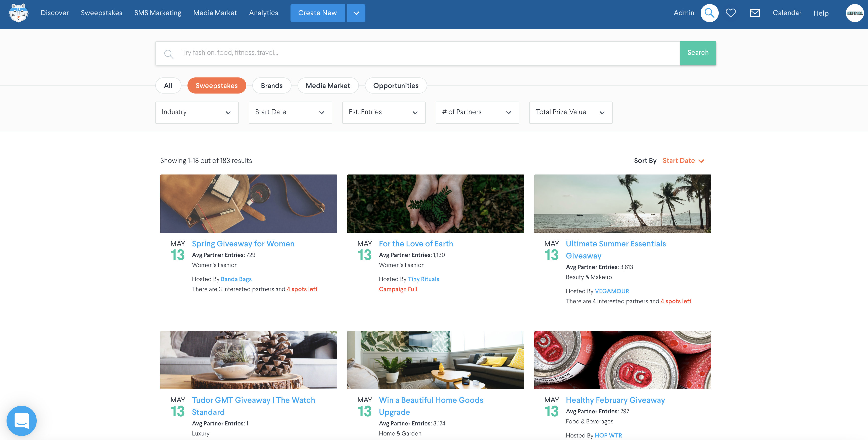The image size is (868, 440).
Task: Open favorites via the heart icon
Action: [x=731, y=13]
